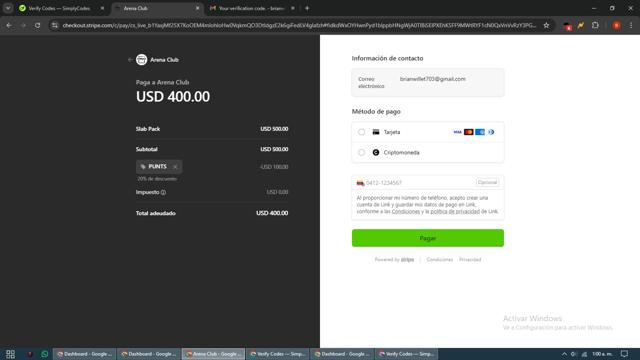Open the red taskbar app beside Start
The image size is (640, 360).
[30, 354]
